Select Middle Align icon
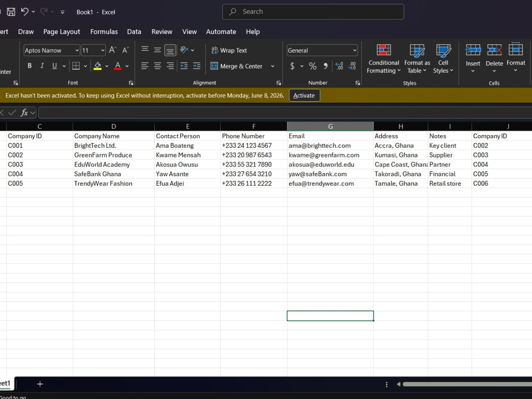 click(157, 50)
